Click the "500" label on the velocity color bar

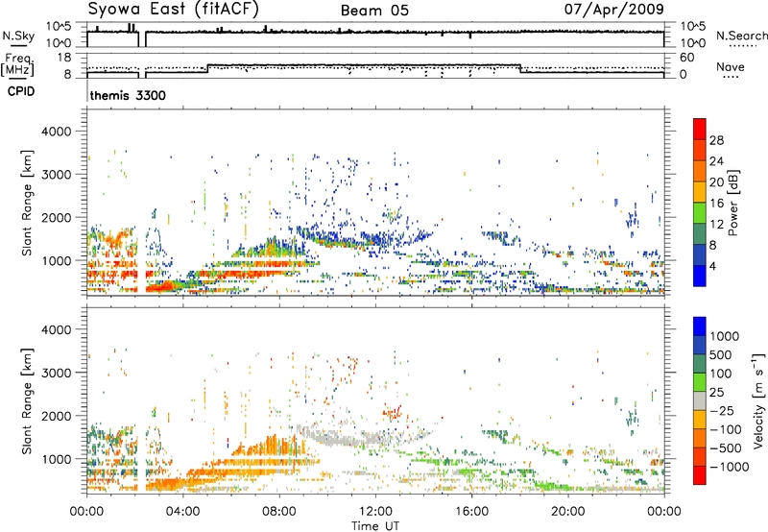721,355
